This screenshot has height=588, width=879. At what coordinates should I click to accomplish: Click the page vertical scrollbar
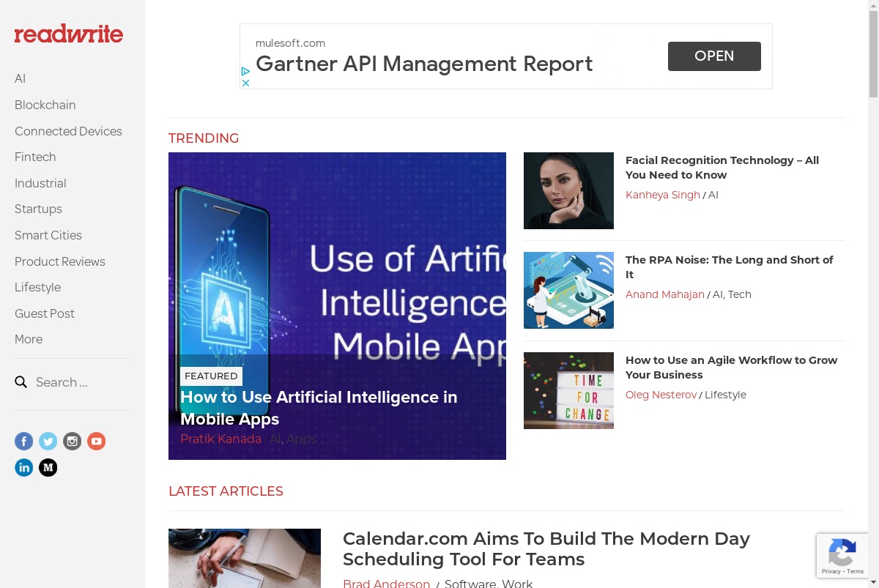[873, 294]
